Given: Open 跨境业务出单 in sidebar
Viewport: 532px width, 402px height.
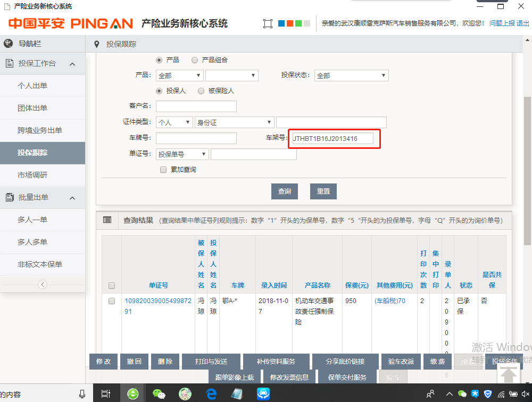Looking at the screenshot, I should 43,131.
